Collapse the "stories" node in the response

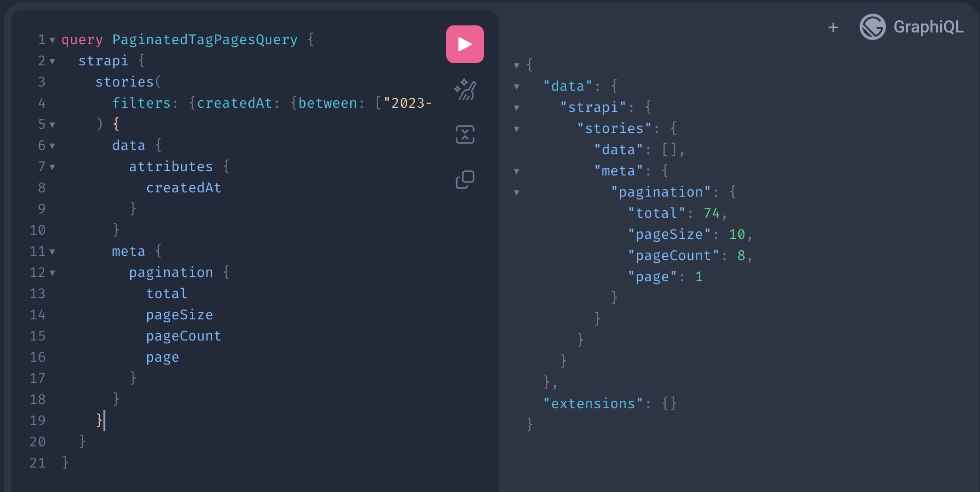[x=516, y=128]
